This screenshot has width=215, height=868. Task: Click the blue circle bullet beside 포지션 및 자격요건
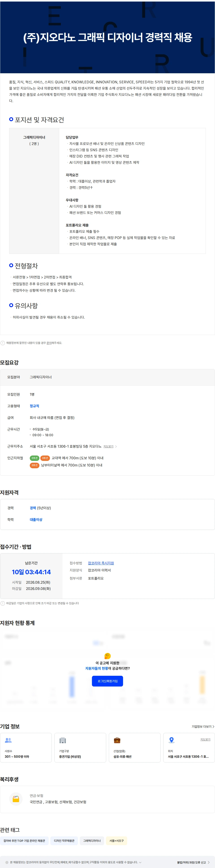click(x=11, y=119)
